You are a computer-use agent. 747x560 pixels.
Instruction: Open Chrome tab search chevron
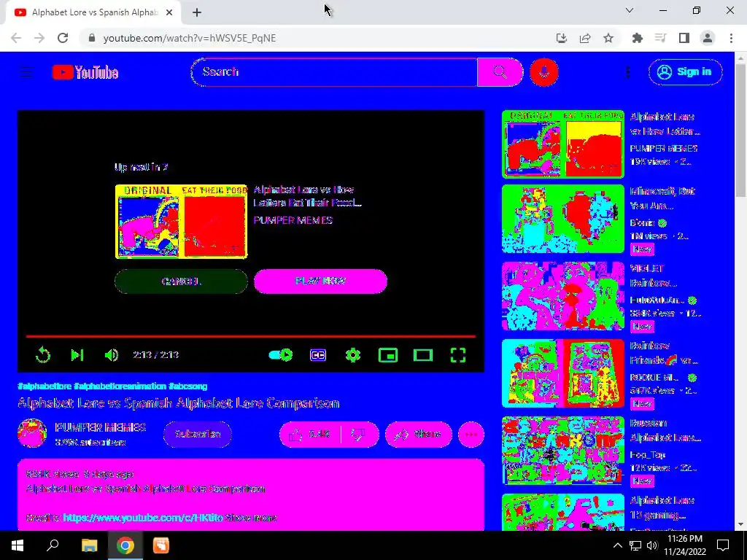(x=630, y=10)
